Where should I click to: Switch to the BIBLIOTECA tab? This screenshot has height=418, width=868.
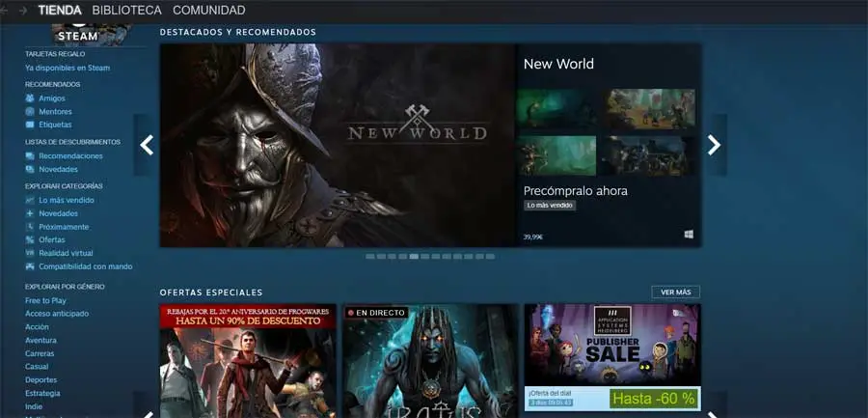126,10
